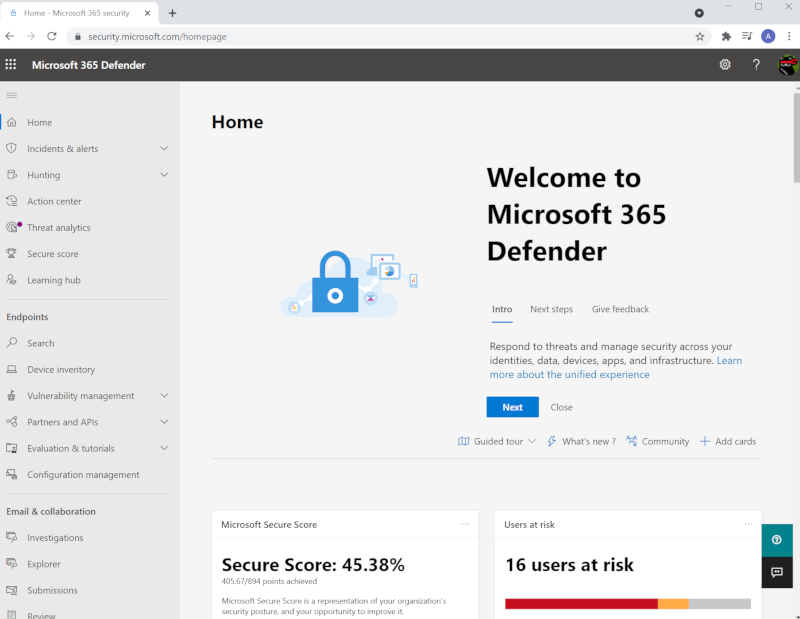Open the account avatar in the Defender header
Image resolution: width=800 pixels, height=619 pixels.
coord(788,65)
